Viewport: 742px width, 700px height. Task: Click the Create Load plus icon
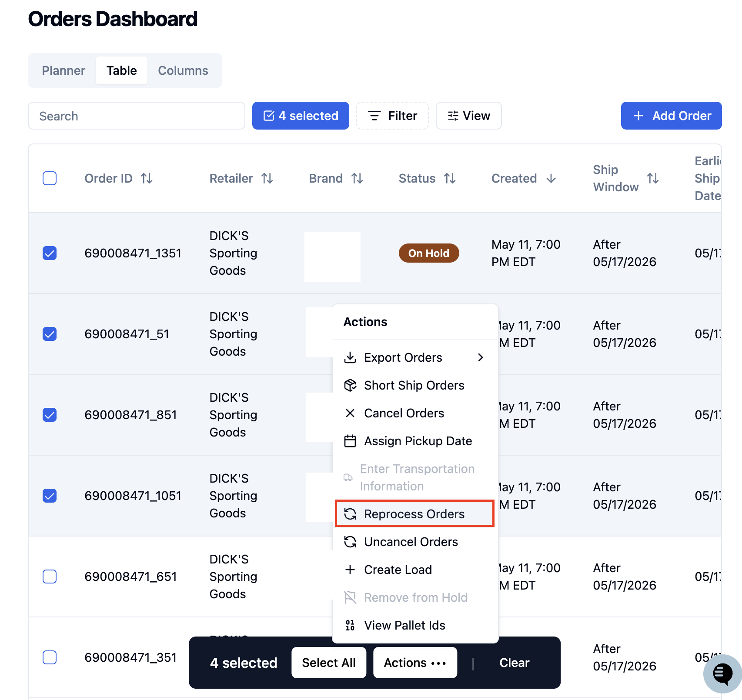[350, 570]
